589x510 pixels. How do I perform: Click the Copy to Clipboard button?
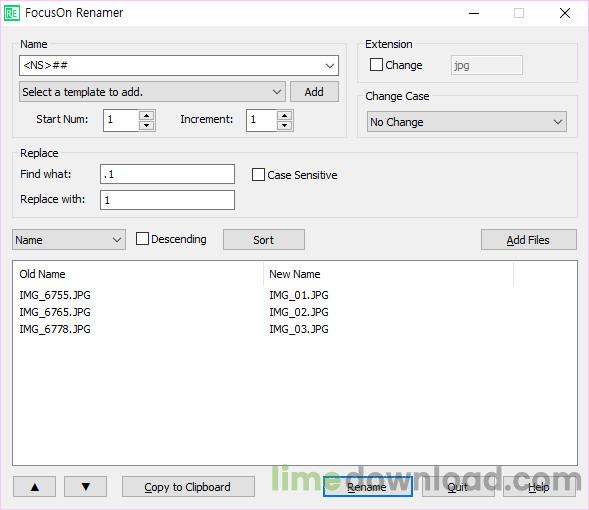188,487
